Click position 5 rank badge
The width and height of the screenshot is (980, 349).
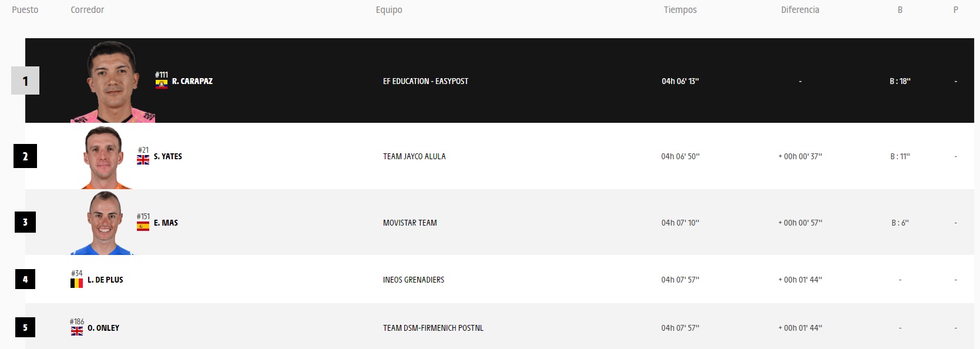click(x=25, y=328)
